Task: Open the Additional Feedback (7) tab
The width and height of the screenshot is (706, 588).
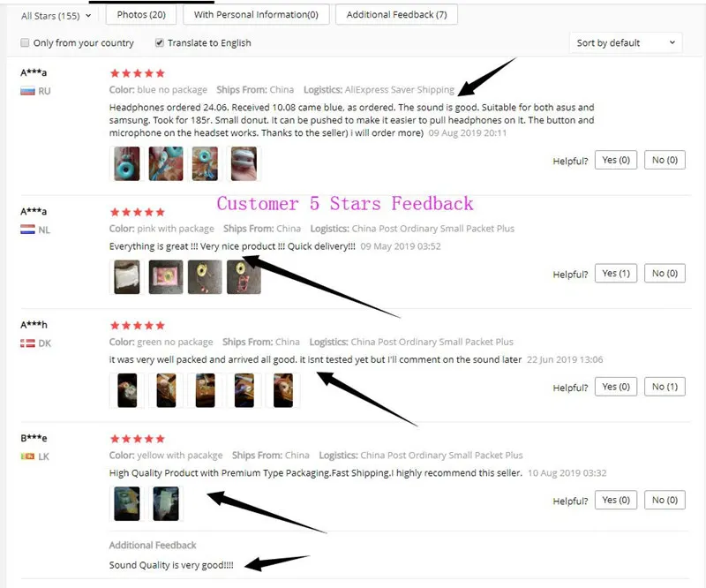Action: (x=396, y=14)
